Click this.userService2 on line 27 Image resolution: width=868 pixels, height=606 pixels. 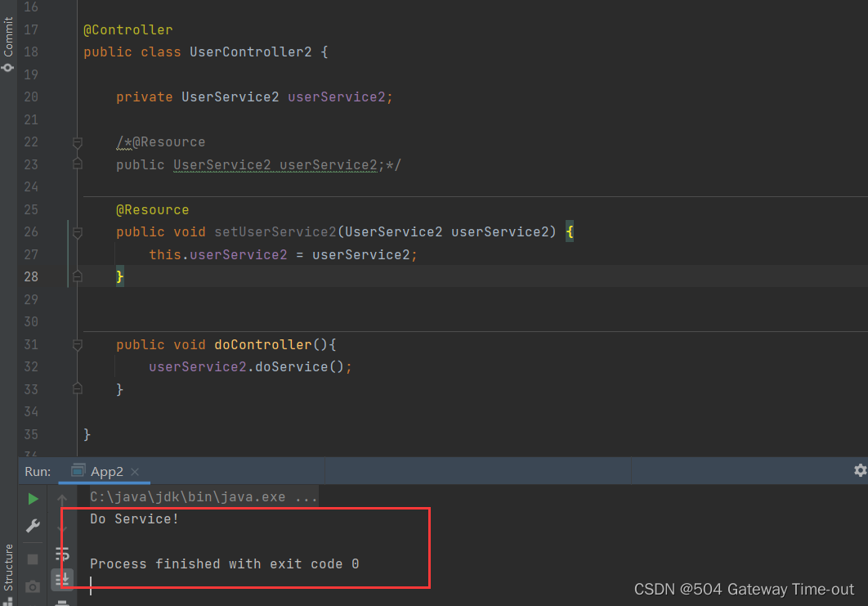tap(218, 255)
